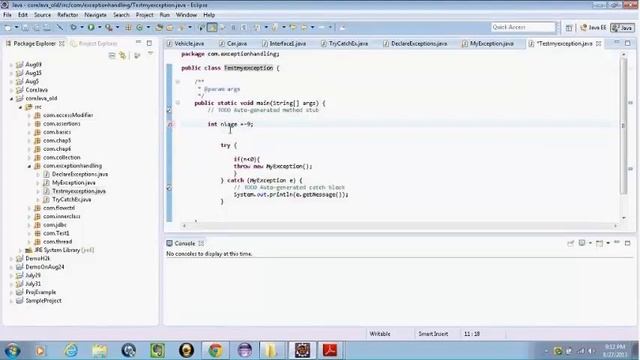The image size is (640, 360).
Task: Run the program with the green Run icon
Action: (91, 27)
